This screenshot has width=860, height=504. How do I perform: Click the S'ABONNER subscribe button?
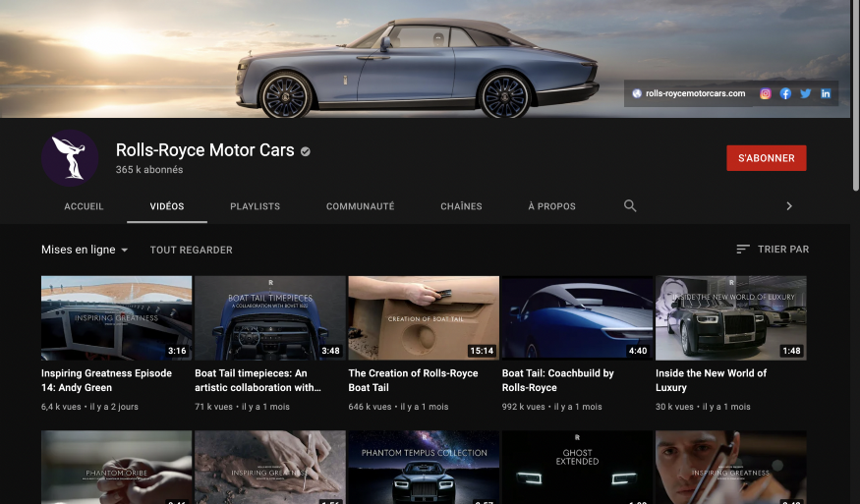coord(767,158)
